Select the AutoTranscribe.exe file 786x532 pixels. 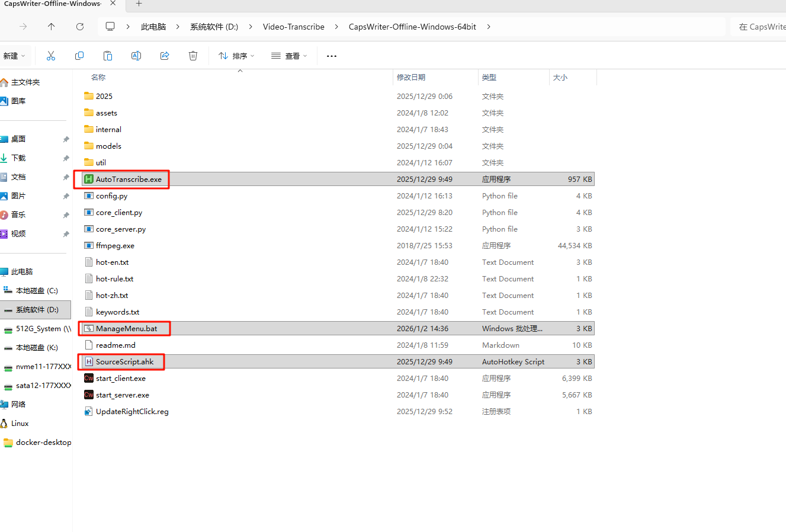point(129,180)
